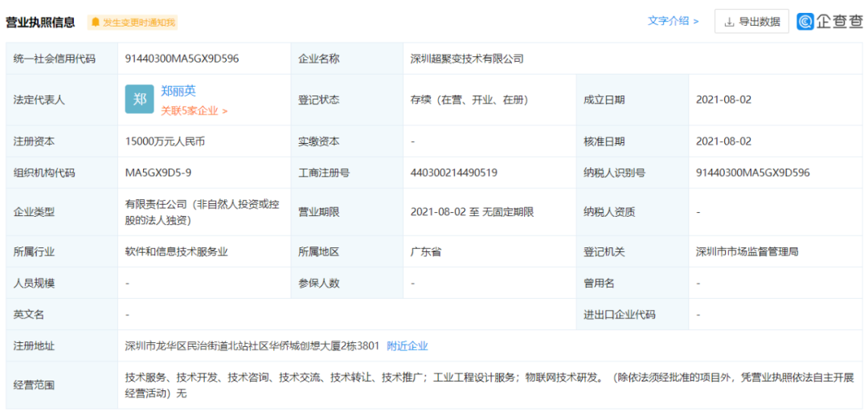This screenshot has width=868, height=412.
Task: Click the 导出数据 download button
Action: tap(751, 22)
